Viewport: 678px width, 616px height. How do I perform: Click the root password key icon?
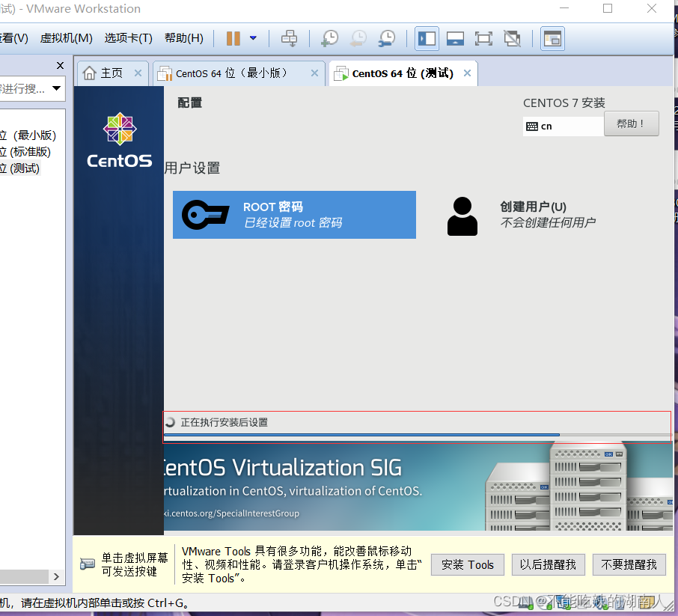point(205,215)
